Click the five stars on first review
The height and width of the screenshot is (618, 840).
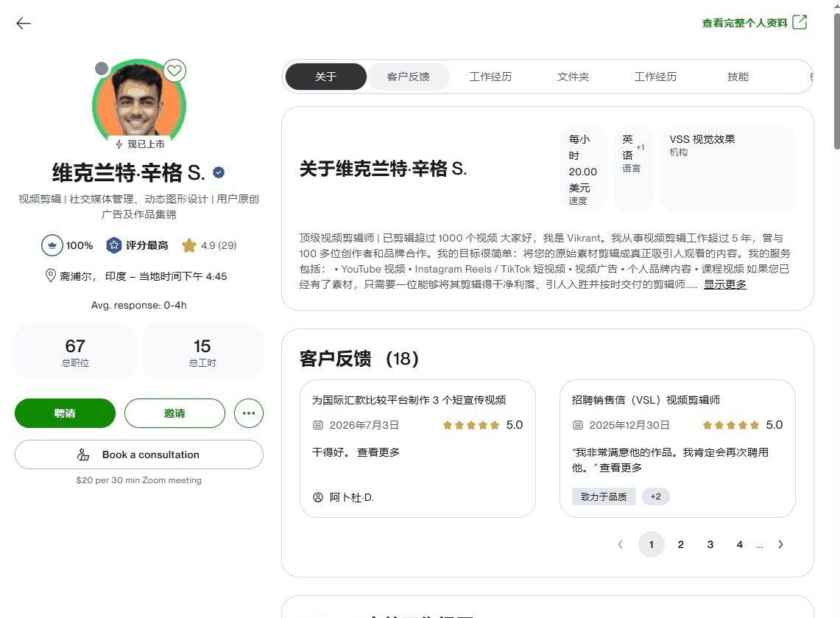tap(471, 425)
